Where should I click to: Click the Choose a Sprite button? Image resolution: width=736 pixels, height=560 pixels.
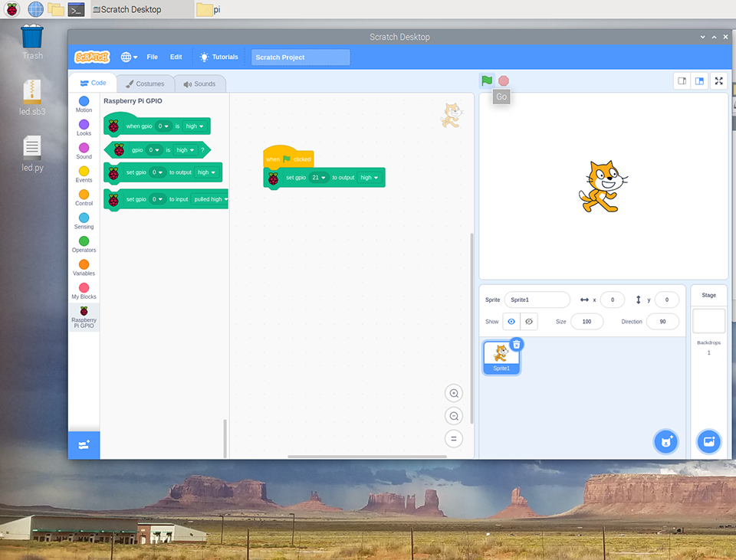(x=666, y=442)
